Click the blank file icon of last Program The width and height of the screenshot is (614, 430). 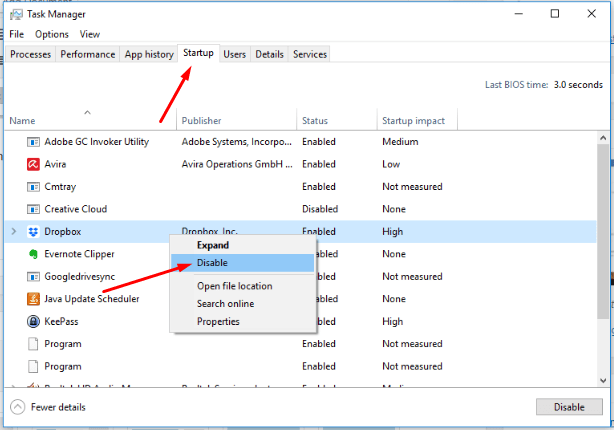coord(33,367)
